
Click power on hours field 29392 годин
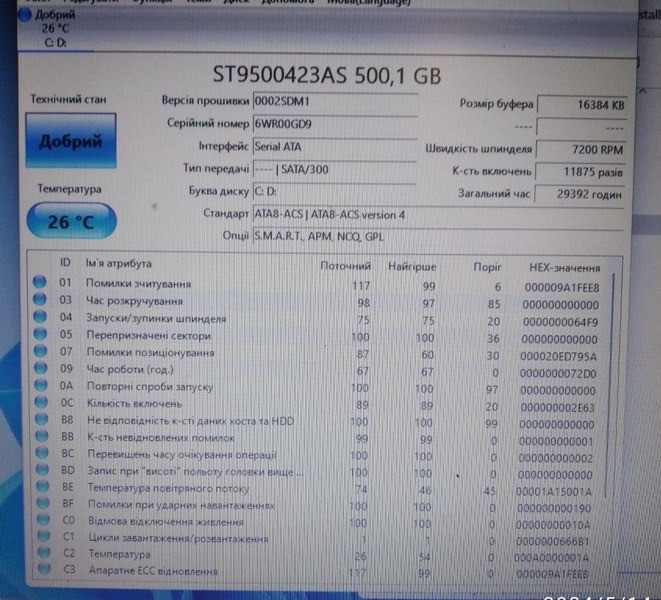coord(580,194)
